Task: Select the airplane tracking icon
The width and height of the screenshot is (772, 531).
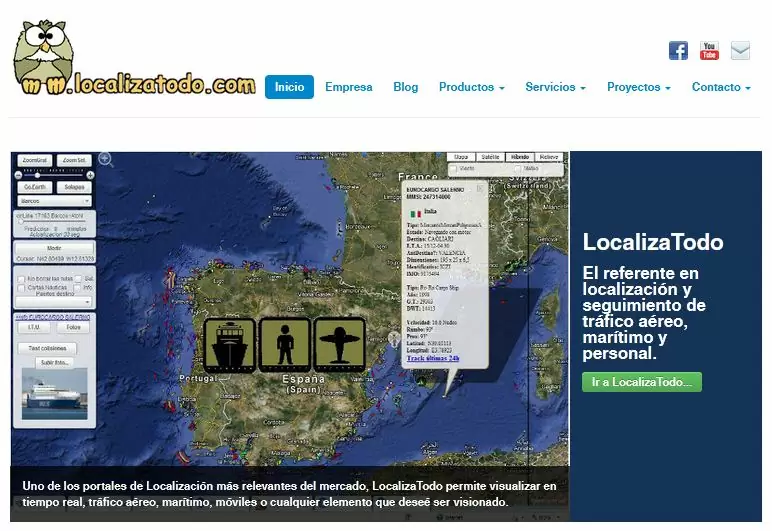Action: pos(339,344)
